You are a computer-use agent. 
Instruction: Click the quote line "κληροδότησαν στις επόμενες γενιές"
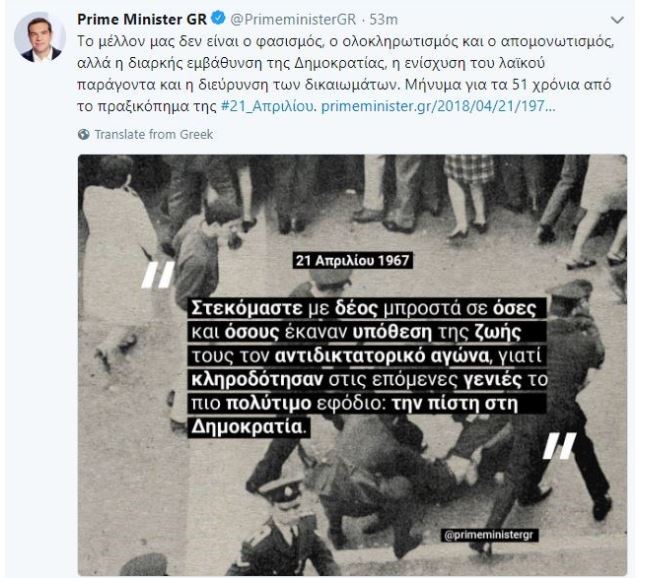[x=368, y=379]
